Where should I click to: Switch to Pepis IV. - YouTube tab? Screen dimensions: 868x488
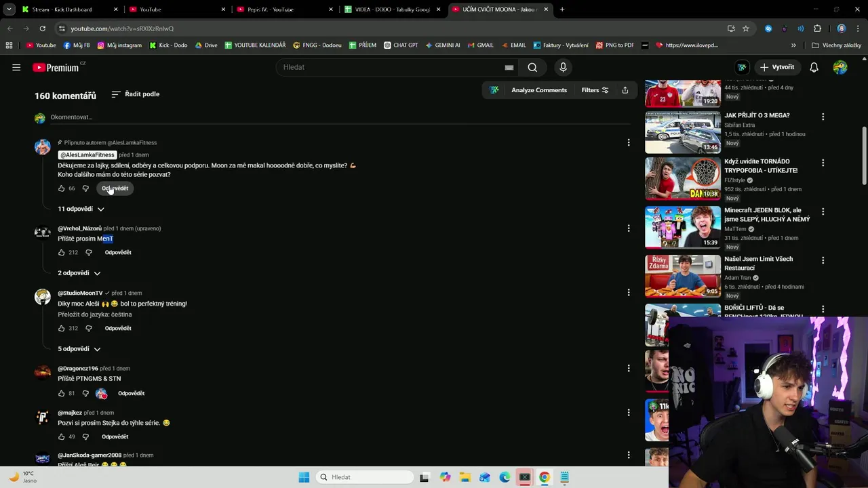tap(284, 9)
